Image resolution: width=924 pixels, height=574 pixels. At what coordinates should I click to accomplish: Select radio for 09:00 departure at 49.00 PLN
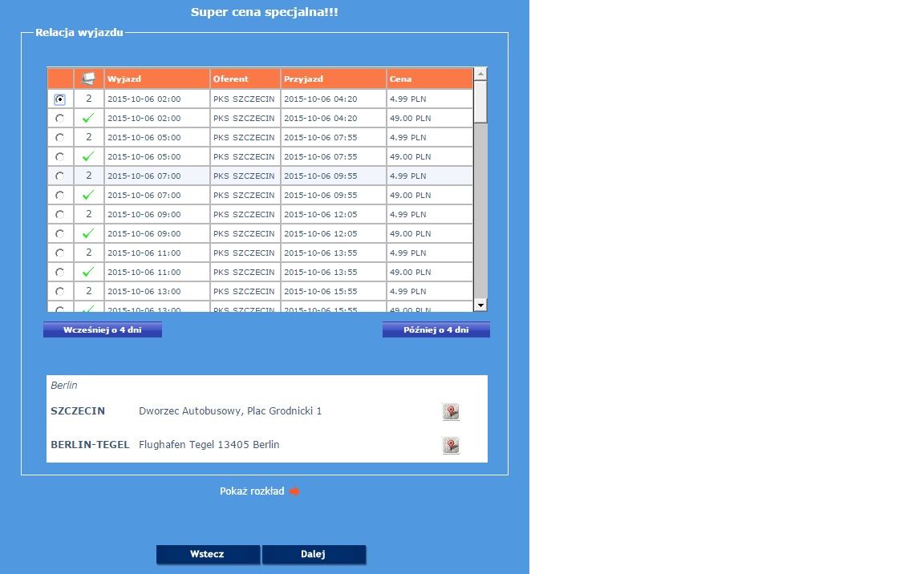(59, 234)
